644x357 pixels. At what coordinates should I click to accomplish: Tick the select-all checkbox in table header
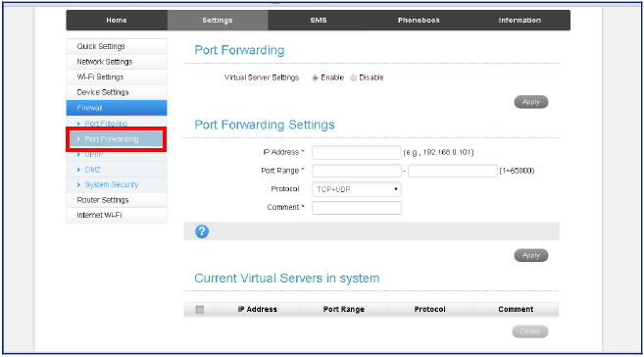tap(200, 309)
